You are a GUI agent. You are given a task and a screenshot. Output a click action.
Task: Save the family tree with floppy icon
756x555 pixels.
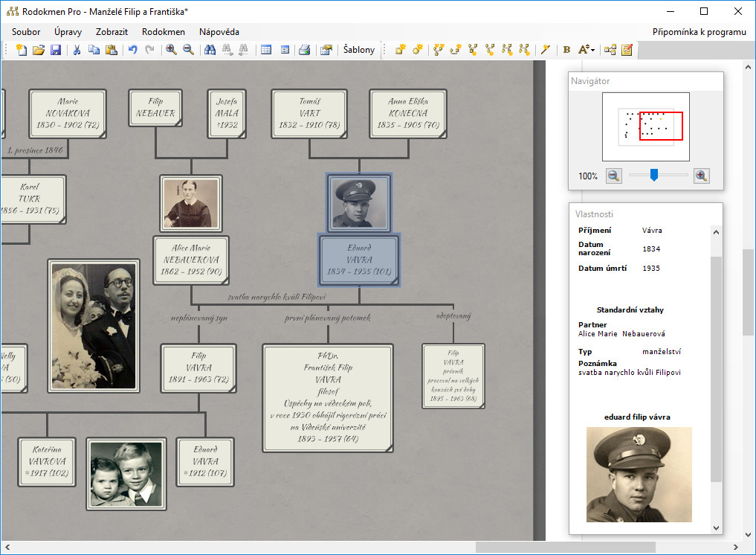pyautogui.click(x=56, y=50)
